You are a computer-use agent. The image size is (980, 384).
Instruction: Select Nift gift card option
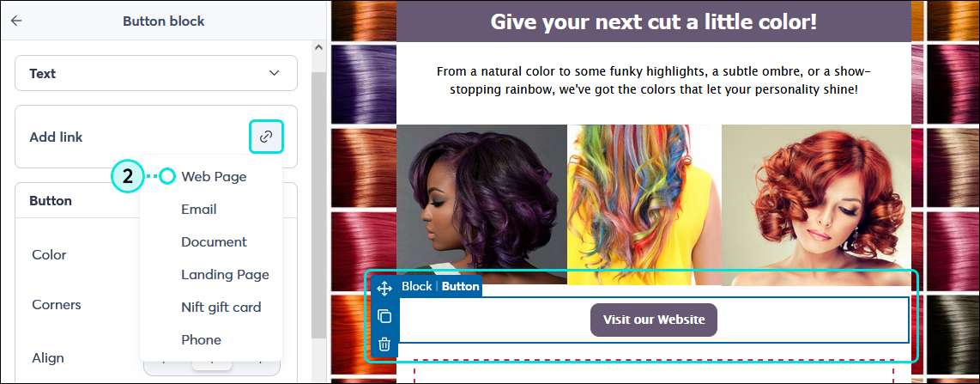pyautogui.click(x=221, y=307)
